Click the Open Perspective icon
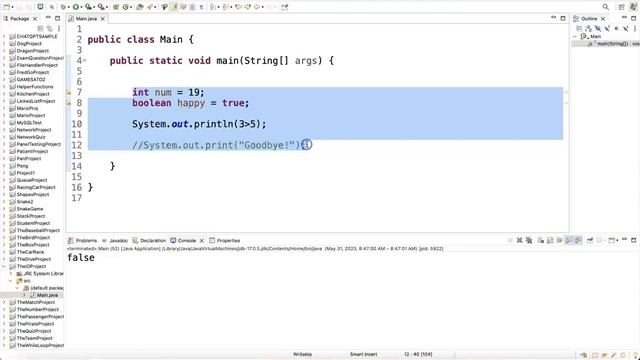 621,7
